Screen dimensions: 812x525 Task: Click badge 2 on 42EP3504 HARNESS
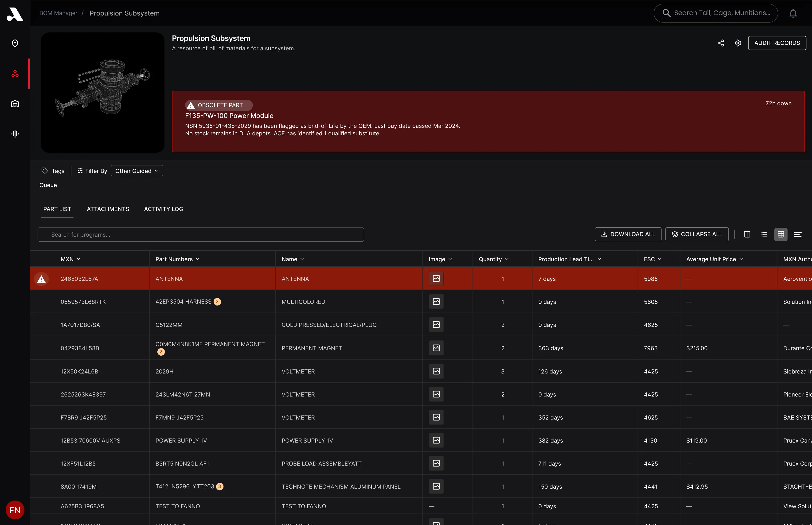click(x=217, y=302)
